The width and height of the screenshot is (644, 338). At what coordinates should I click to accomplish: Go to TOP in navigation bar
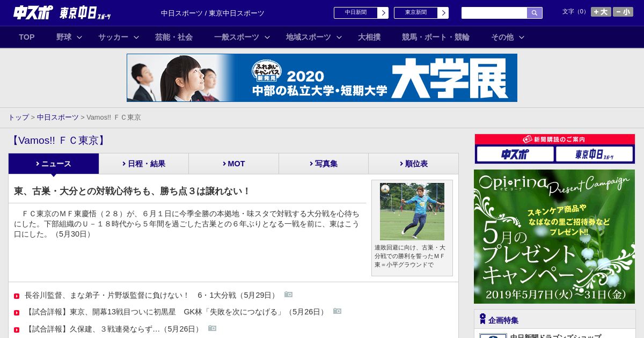(27, 37)
